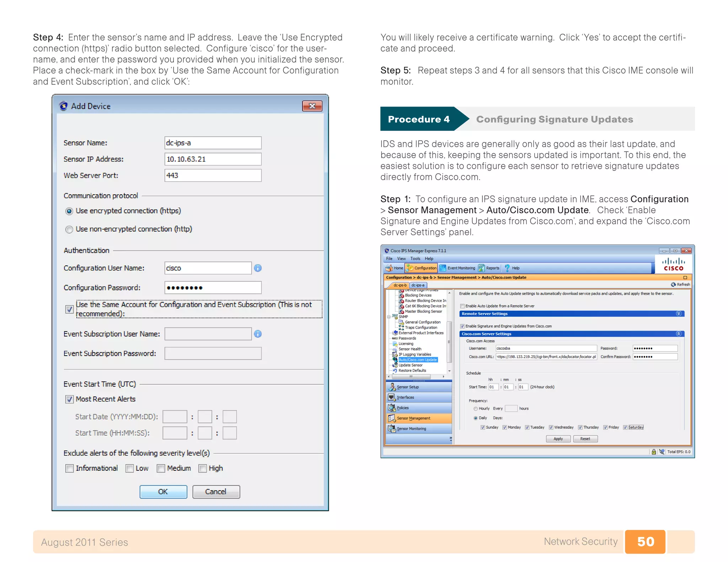Open the Reports toolbar icon
The height and width of the screenshot is (562, 728).
pyautogui.click(x=481, y=268)
